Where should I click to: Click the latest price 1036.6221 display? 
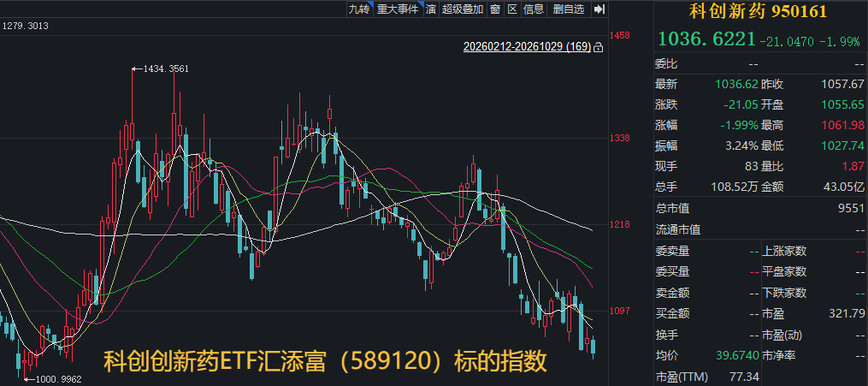707,39
